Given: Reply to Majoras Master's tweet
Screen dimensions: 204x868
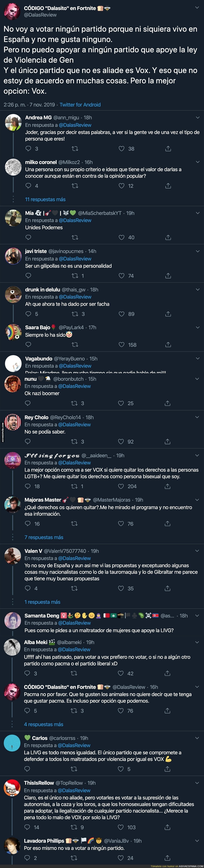Looking at the screenshot, I should (x=28, y=524).
